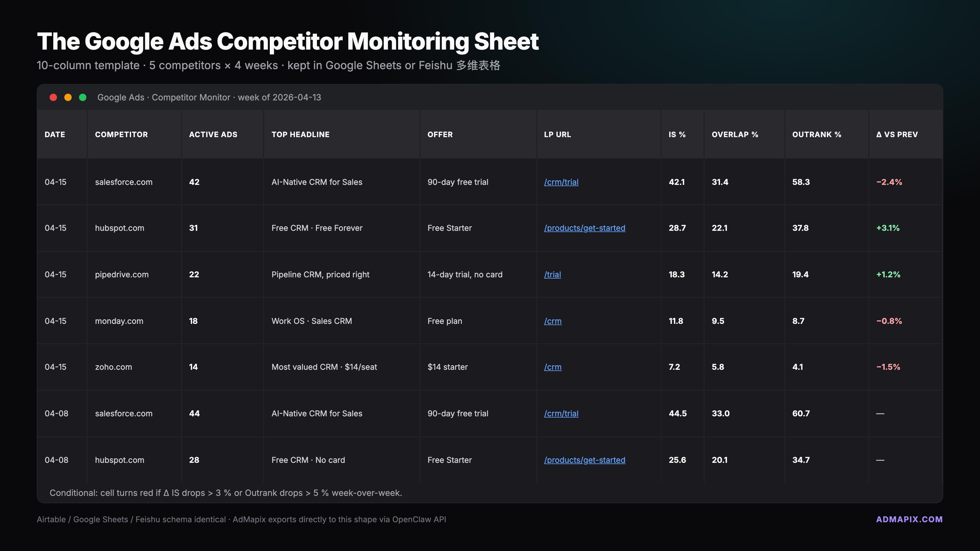Click the orange minimize dot
The image size is (980, 551).
[x=68, y=97]
